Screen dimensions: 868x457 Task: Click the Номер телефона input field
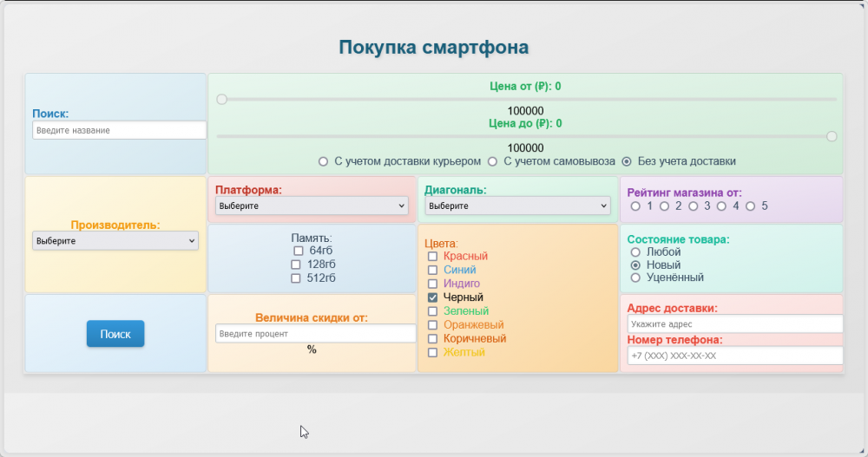click(x=734, y=356)
